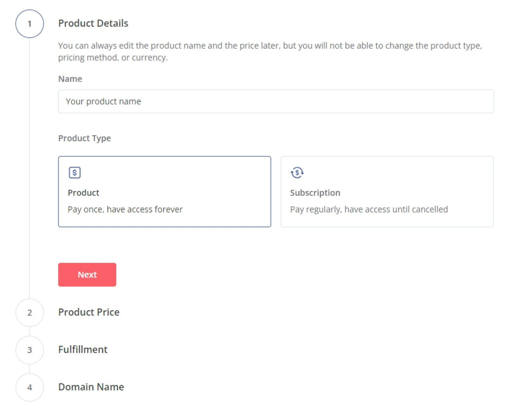The width and height of the screenshot is (515, 420).
Task: Click the step 3 circle
Action: [30, 350]
